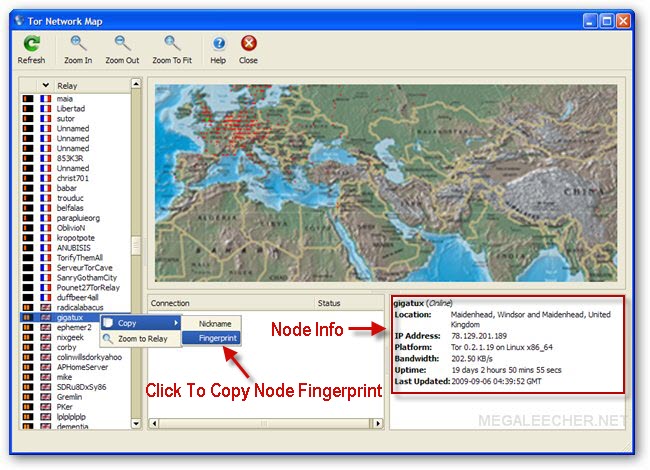Choose Zoom to Relay menu entry
650x470 pixels.
[141, 339]
